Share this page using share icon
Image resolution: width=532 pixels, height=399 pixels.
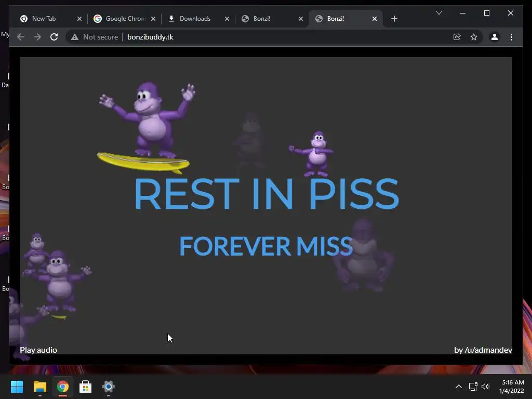coord(457,37)
